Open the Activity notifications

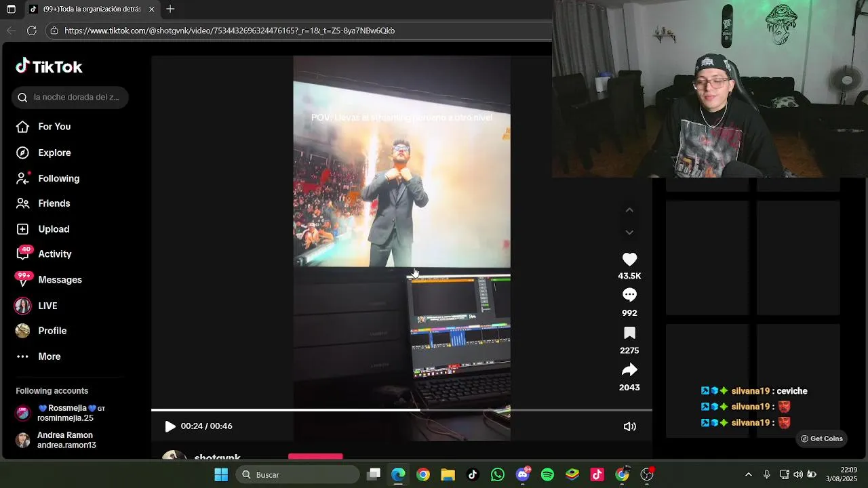(44, 254)
